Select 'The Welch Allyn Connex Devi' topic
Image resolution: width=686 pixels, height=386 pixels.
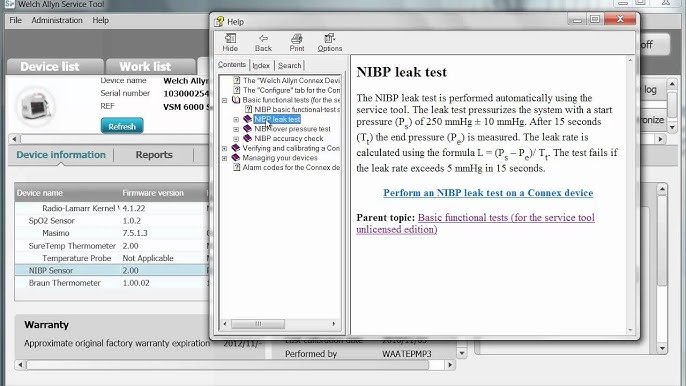coord(291,81)
